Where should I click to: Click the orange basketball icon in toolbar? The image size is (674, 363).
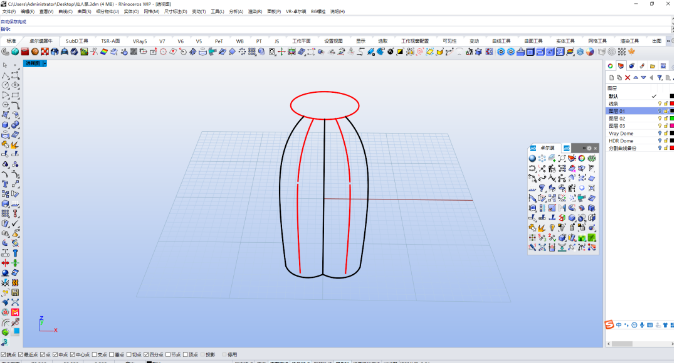(35, 52)
